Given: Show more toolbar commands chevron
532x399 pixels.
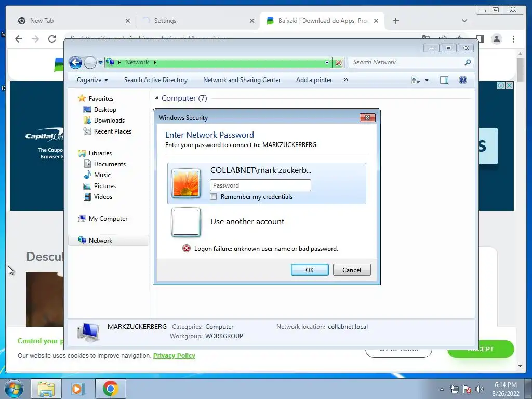Looking at the screenshot, I should coord(345,80).
